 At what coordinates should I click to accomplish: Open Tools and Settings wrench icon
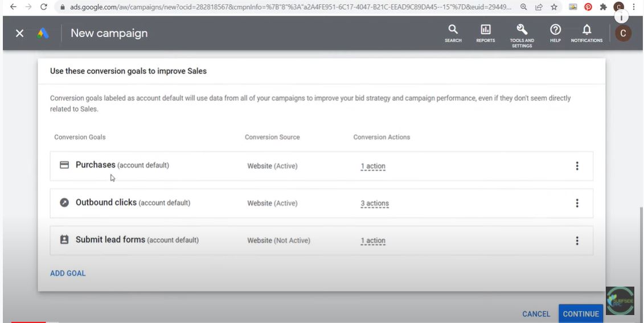click(x=522, y=35)
